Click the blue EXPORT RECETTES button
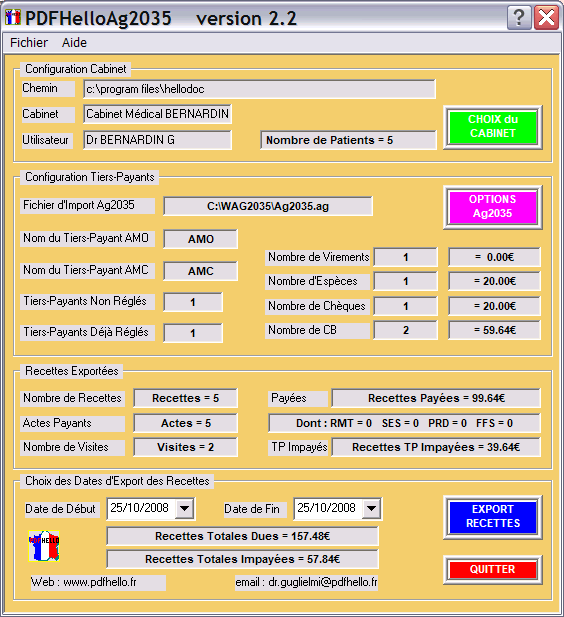 493,517
